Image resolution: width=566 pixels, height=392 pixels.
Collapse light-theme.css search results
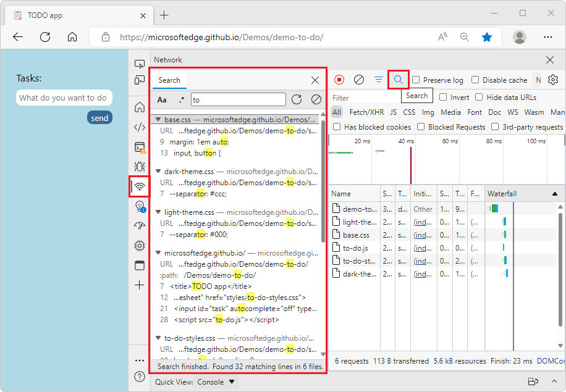pos(158,212)
